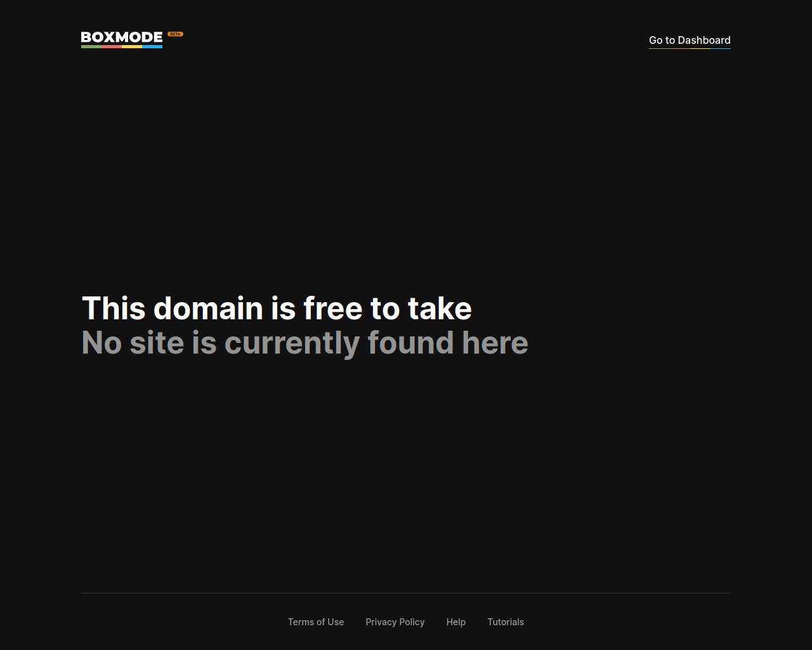Open the Tutorials footer link
Viewport: 812px width, 650px height.
tap(506, 622)
